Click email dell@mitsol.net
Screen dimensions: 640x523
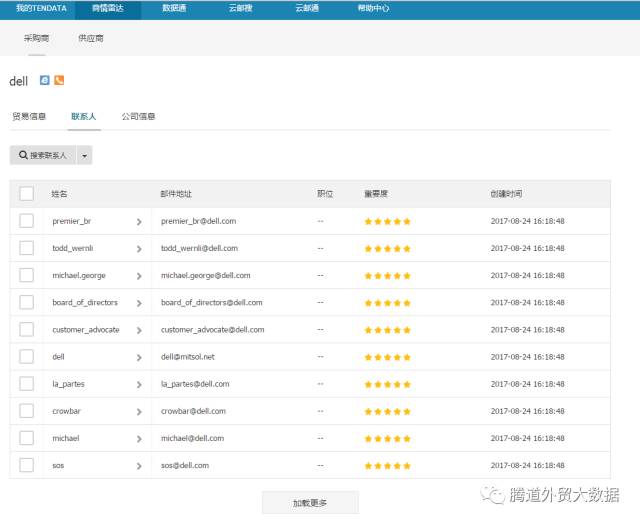(187, 356)
